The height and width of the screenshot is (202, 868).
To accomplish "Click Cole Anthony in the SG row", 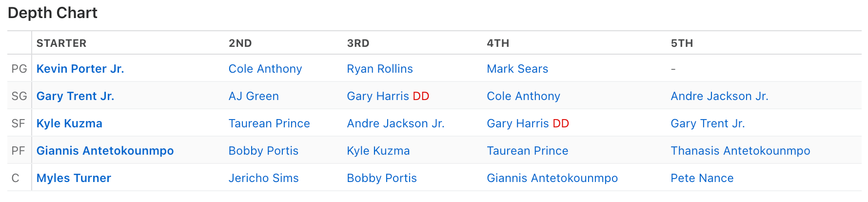I will (x=523, y=96).
